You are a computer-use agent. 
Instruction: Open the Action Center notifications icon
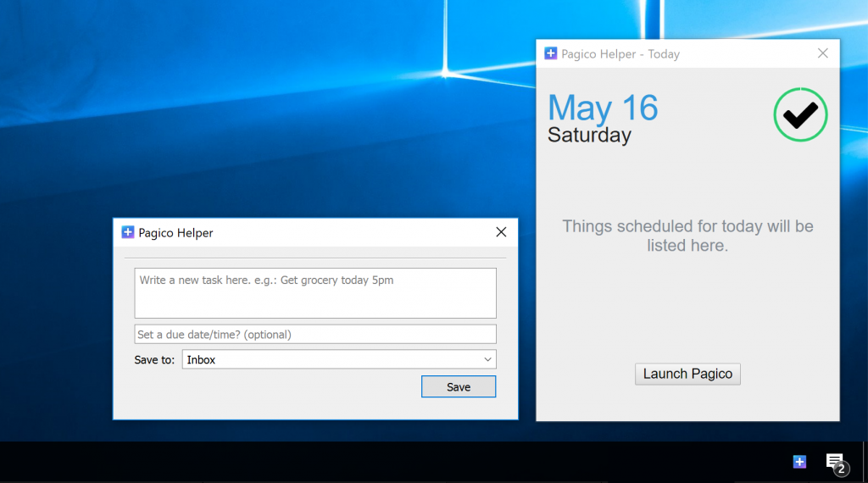(837, 464)
